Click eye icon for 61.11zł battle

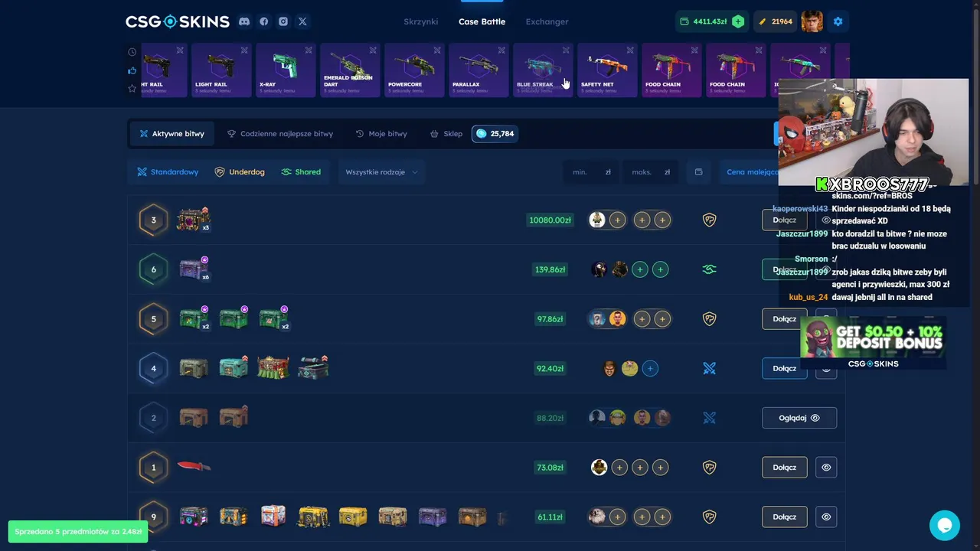point(826,517)
